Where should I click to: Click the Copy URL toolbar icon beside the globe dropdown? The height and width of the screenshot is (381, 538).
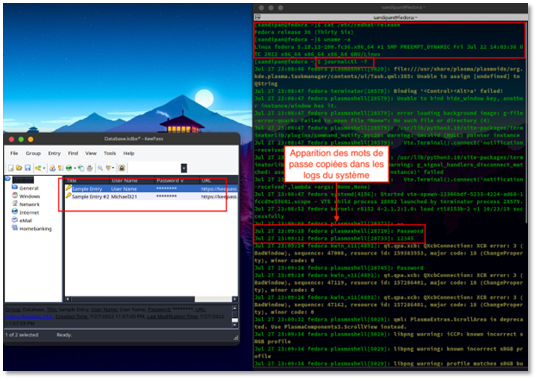click(81, 168)
